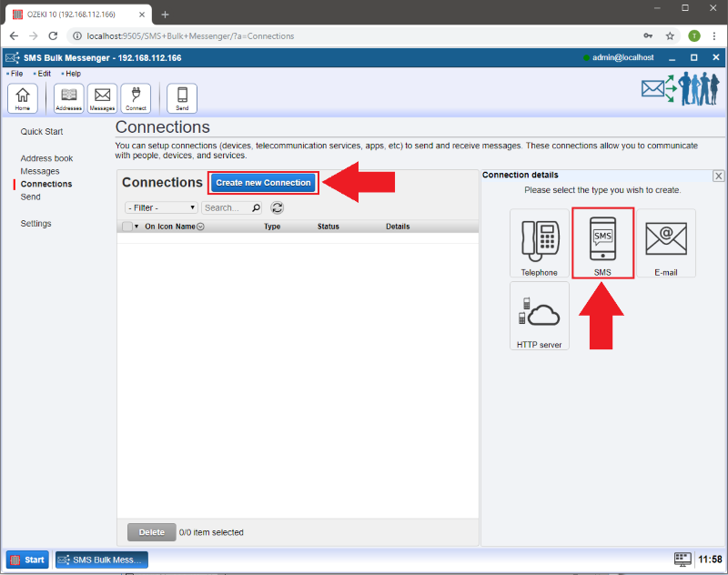
Task: Choose the Telephone connection type
Action: 540,243
